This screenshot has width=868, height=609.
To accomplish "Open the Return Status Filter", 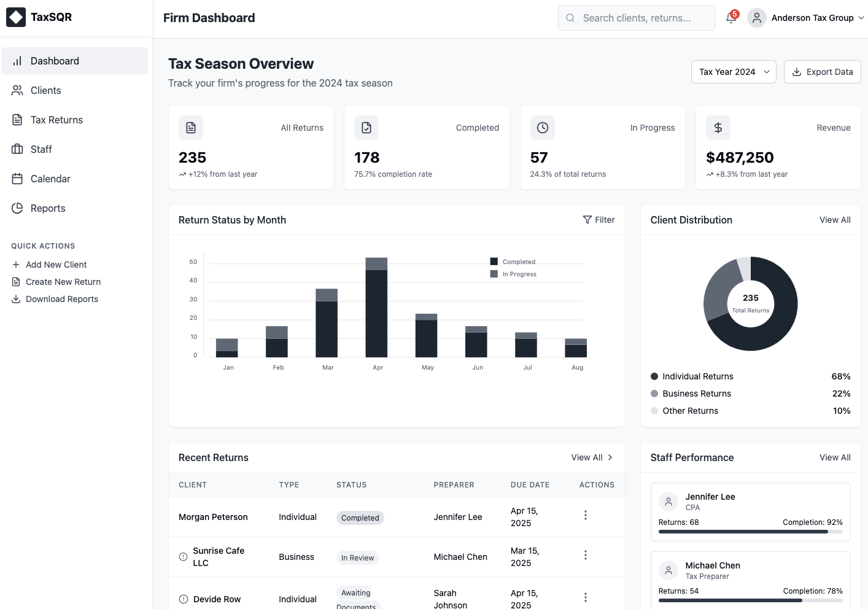I will click(x=599, y=220).
